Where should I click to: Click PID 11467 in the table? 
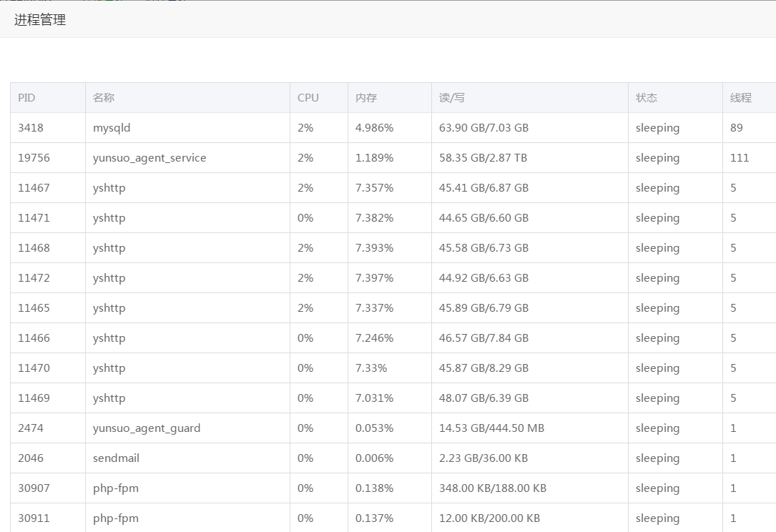pos(34,188)
